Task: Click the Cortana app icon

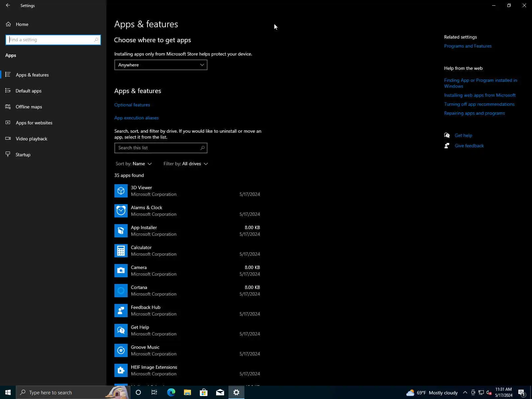Action: 121,291
